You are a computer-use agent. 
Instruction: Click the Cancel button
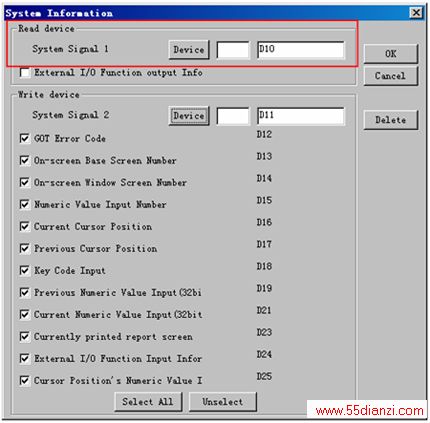(x=390, y=76)
